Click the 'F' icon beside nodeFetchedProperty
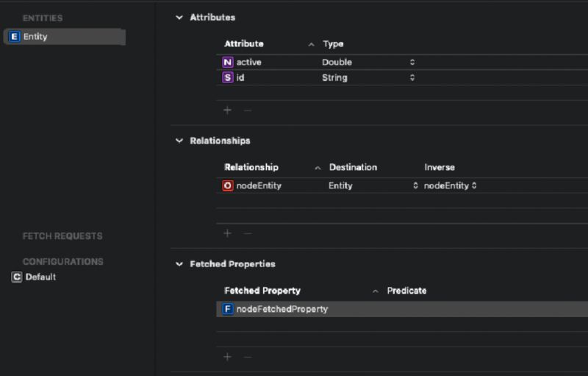Image resolution: width=588 pixels, height=376 pixels. (x=228, y=309)
